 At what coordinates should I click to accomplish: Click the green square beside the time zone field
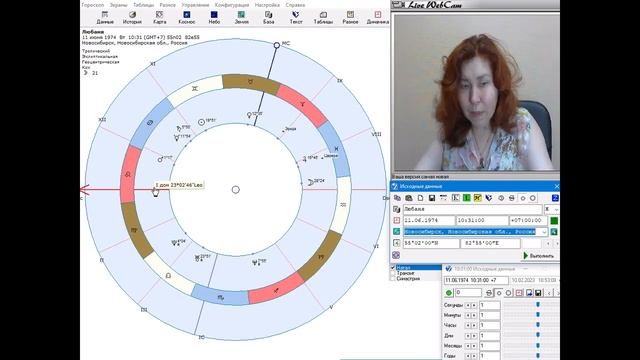click(x=554, y=220)
